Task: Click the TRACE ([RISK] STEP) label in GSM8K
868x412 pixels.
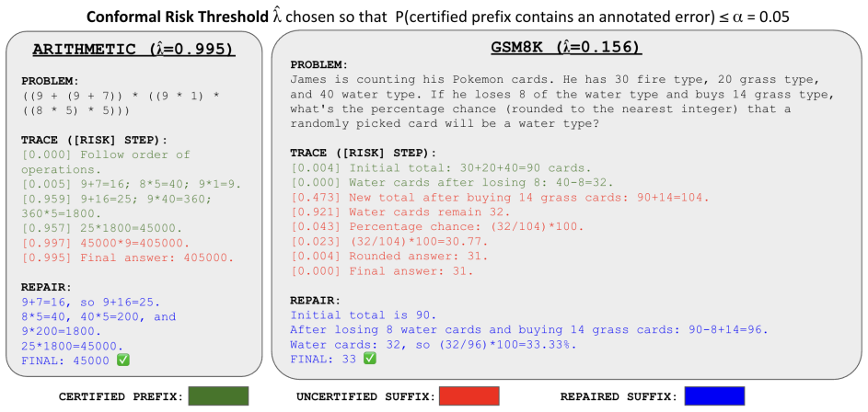Action: 364,153
